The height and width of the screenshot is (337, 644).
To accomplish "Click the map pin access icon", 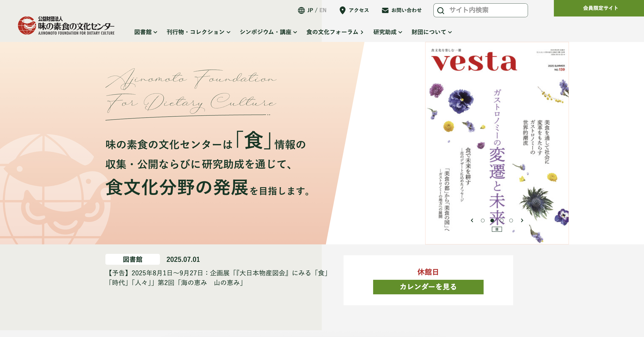I will click(343, 10).
